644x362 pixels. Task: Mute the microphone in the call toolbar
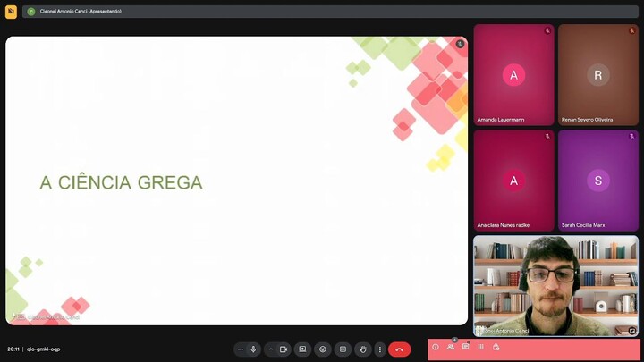point(253,349)
